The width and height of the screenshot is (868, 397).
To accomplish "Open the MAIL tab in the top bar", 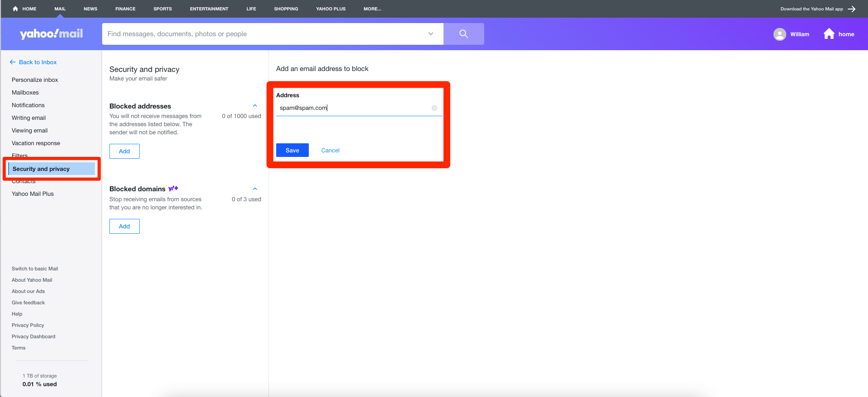I will (60, 9).
